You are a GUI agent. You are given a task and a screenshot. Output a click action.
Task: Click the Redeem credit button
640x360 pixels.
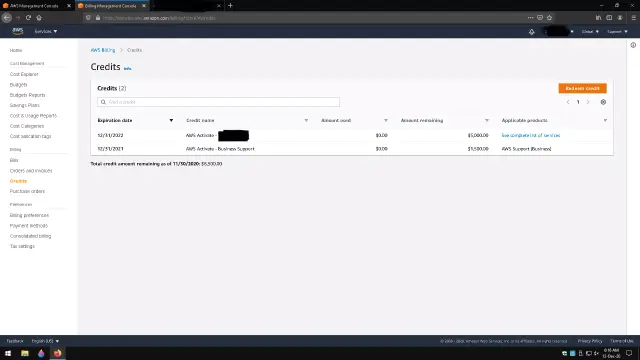click(582, 88)
